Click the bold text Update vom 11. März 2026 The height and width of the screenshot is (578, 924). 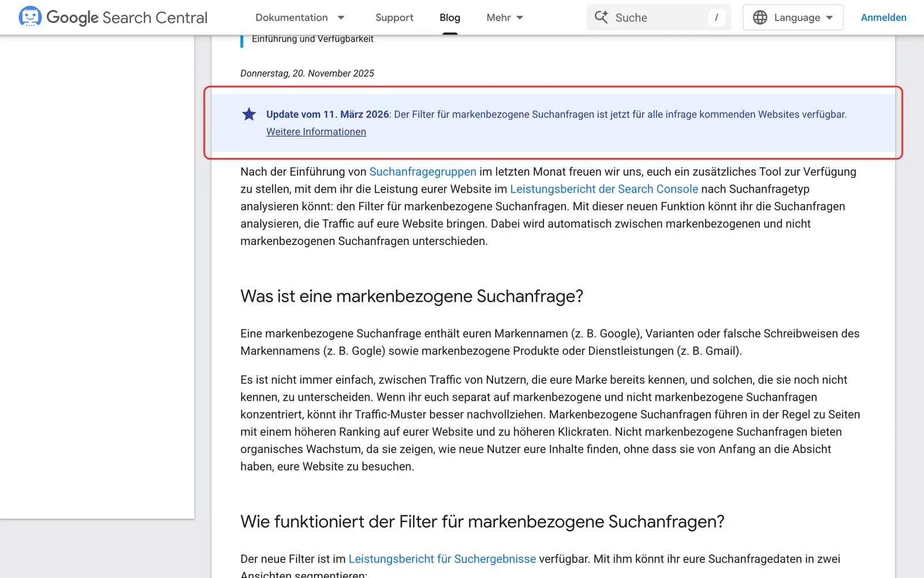click(x=327, y=114)
